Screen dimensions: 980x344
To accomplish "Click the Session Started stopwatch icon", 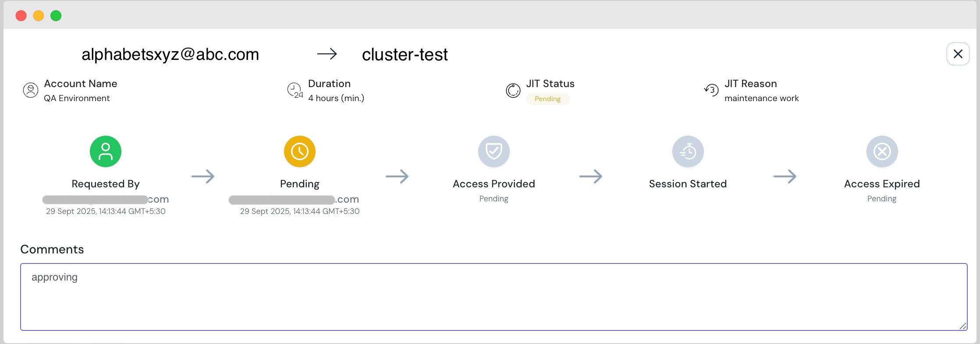I will click(688, 151).
